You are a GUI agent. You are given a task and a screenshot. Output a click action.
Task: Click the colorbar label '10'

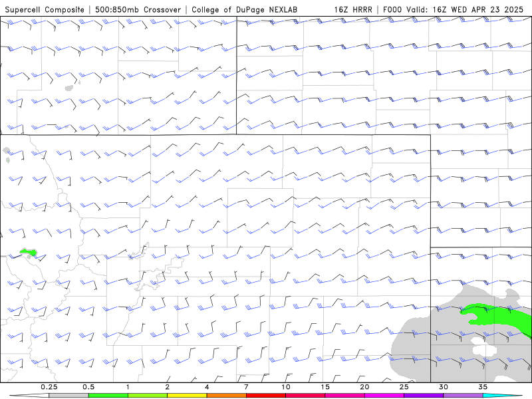(x=286, y=387)
